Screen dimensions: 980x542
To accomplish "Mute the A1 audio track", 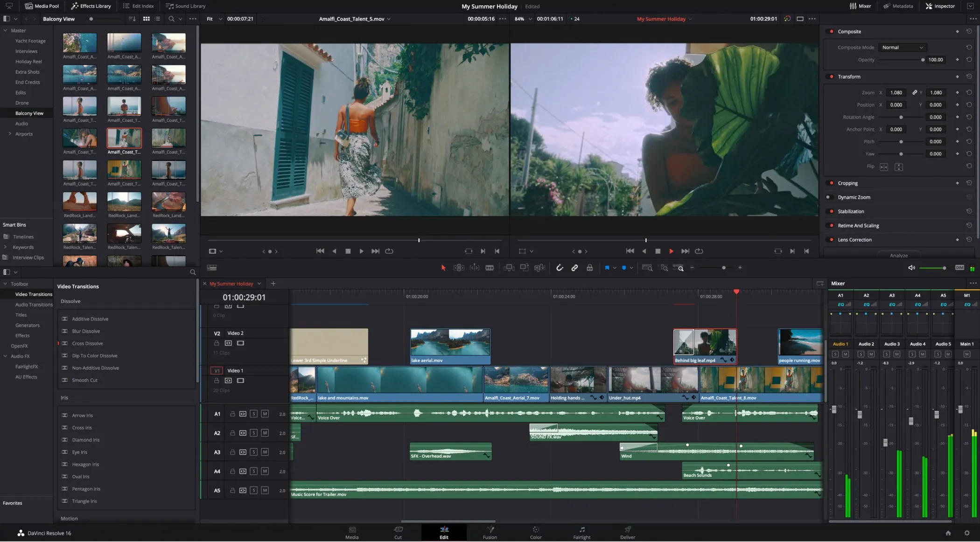I will (265, 414).
